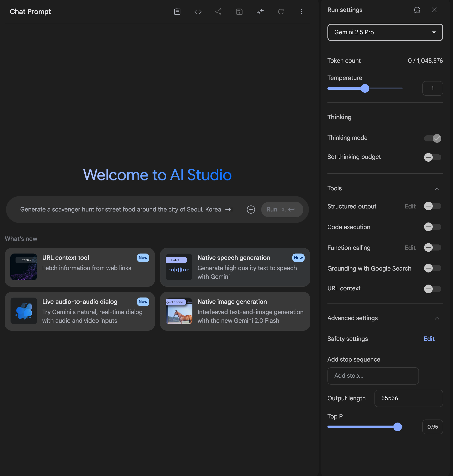Turn on URL context toggle
This screenshot has width=453, height=476.
click(433, 289)
